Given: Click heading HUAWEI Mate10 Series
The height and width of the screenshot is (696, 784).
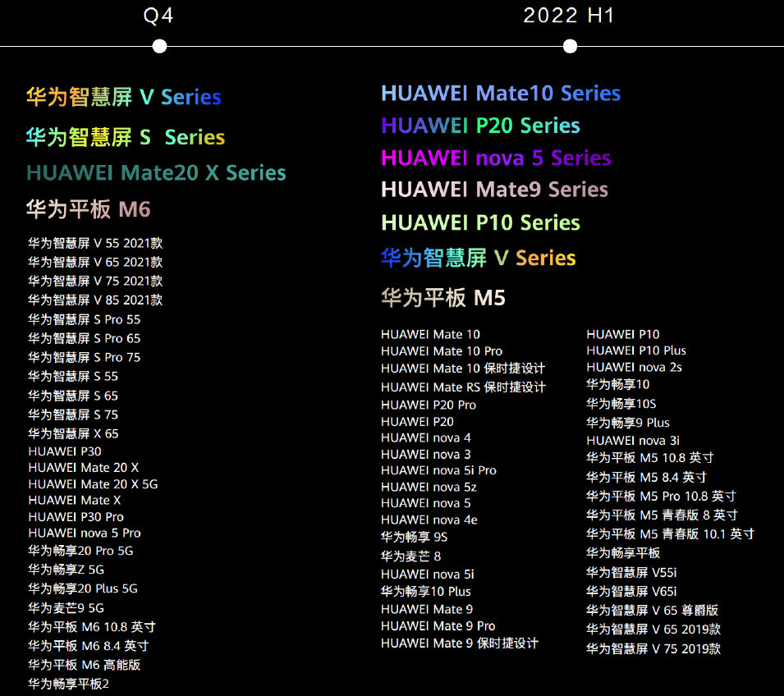Looking at the screenshot, I should [x=501, y=94].
